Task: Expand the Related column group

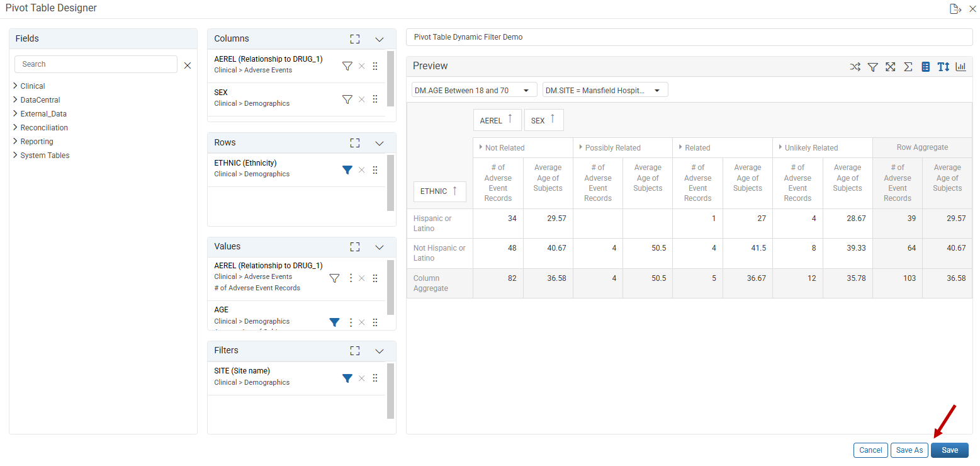Action: click(x=680, y=147)
